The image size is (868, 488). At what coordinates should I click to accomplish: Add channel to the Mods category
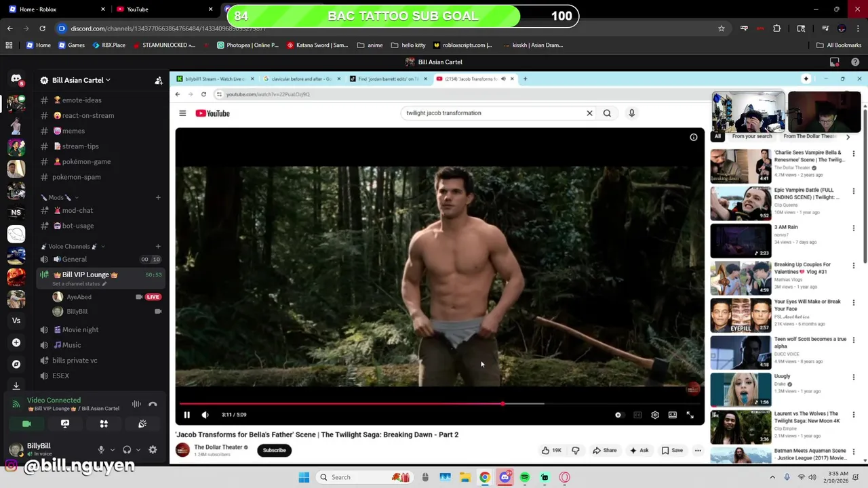click(158, 197)
